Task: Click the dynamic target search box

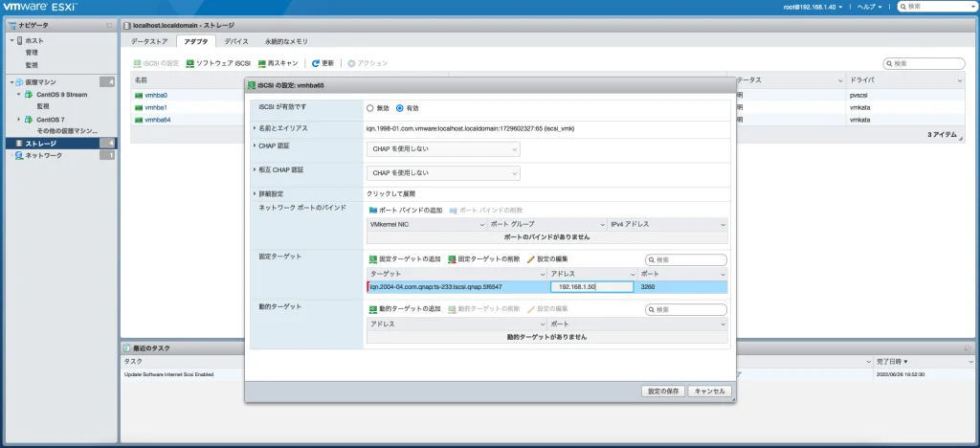Action: click(x=686, y=310)
